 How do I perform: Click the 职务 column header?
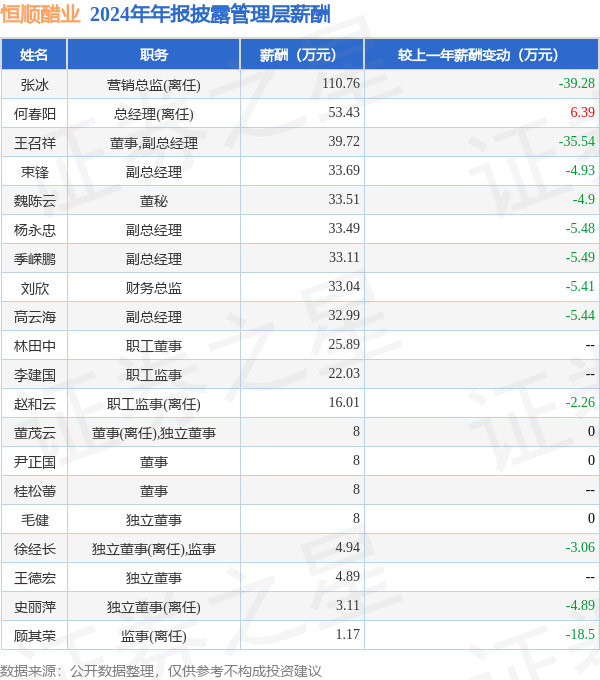[153, 55]
